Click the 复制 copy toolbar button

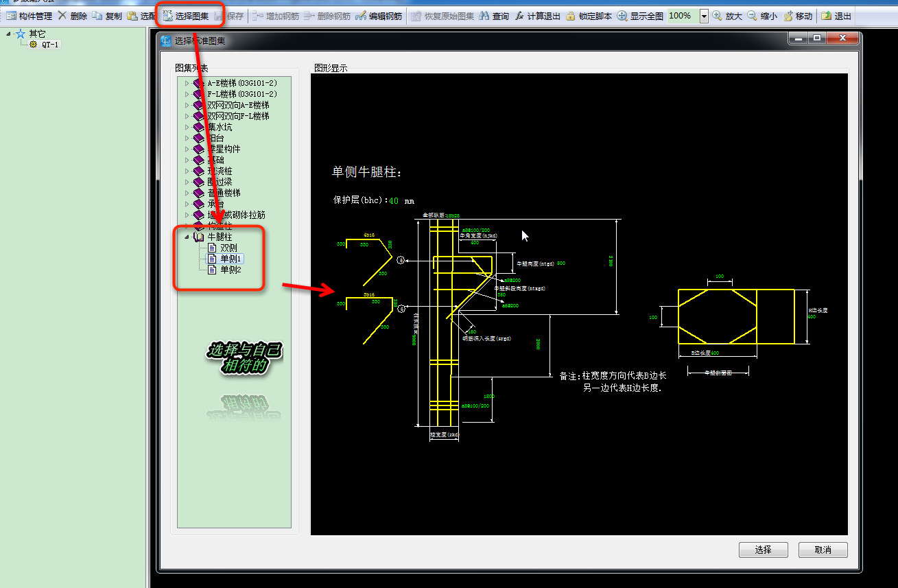[107, 16]
